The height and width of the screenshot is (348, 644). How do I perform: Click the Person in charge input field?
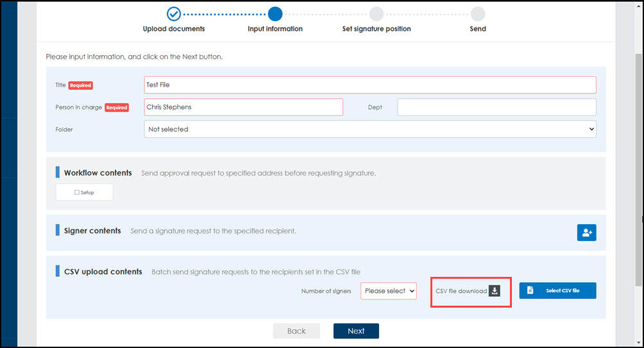point(244,107)
